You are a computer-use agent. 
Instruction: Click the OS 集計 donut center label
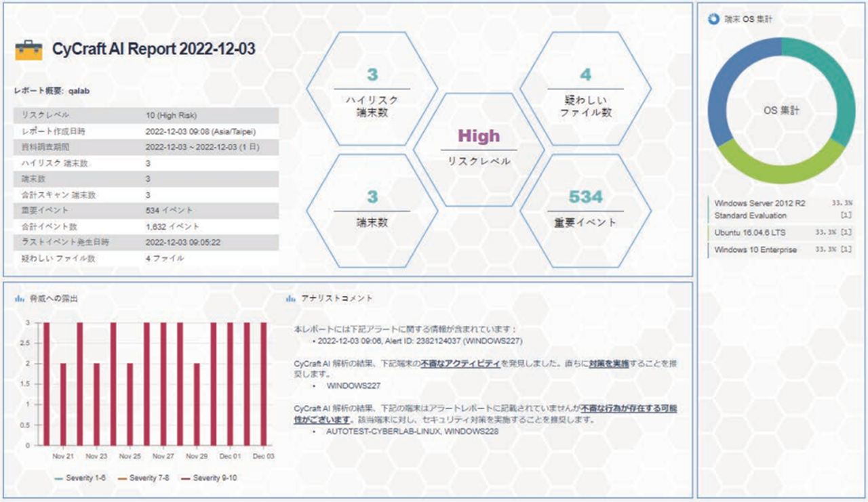tap(782, 110)
